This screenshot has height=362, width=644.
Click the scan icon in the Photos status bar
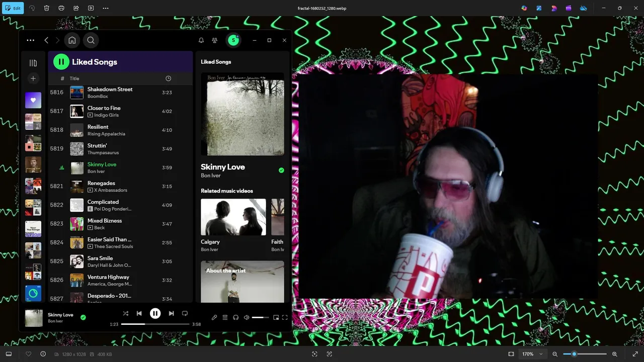[314, 354]
